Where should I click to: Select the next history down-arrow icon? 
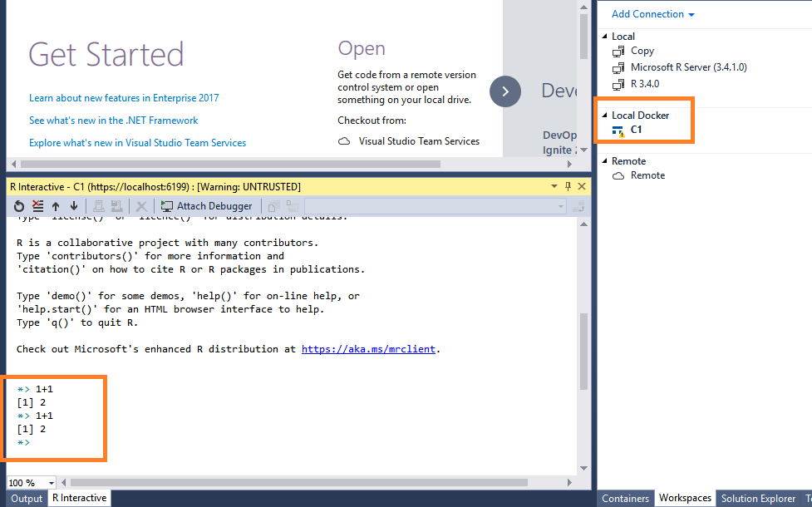coord(74,205)
